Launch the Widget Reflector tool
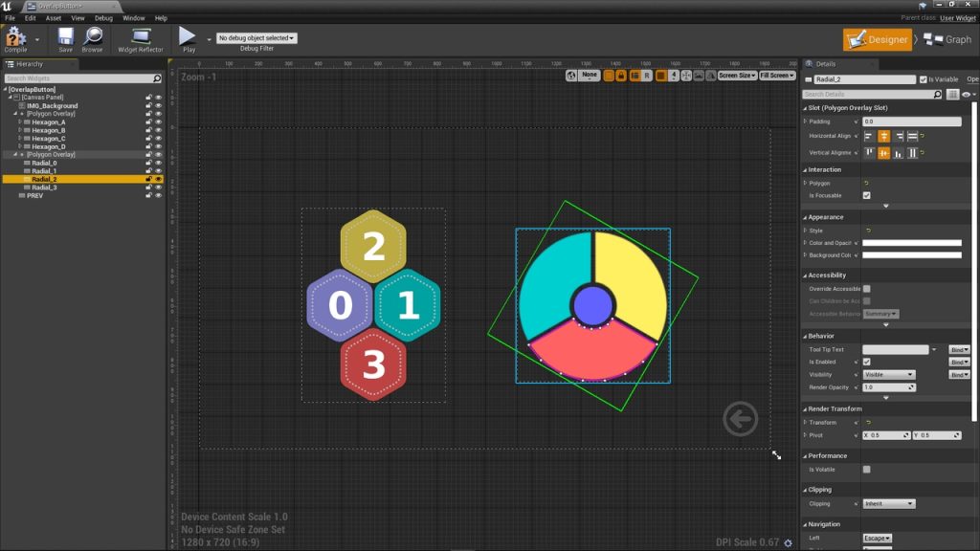Screen dimensions: 980x551 tap(140, 38)
